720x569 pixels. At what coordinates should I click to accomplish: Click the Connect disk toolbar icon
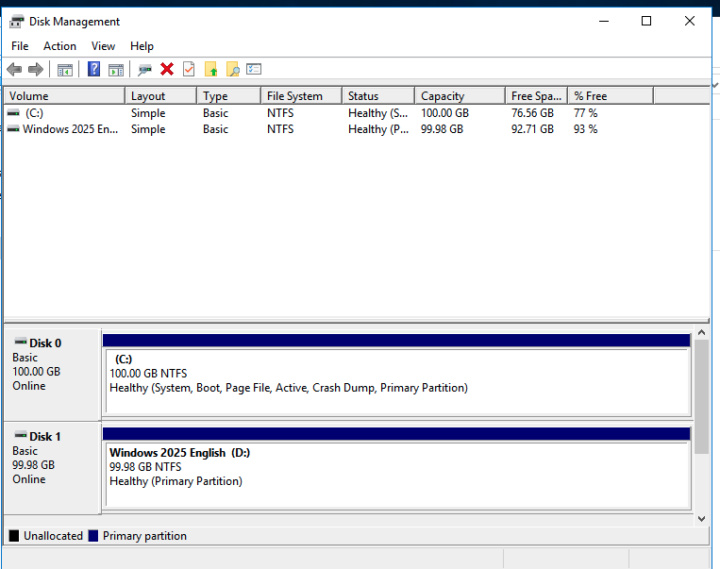point(145,69)
